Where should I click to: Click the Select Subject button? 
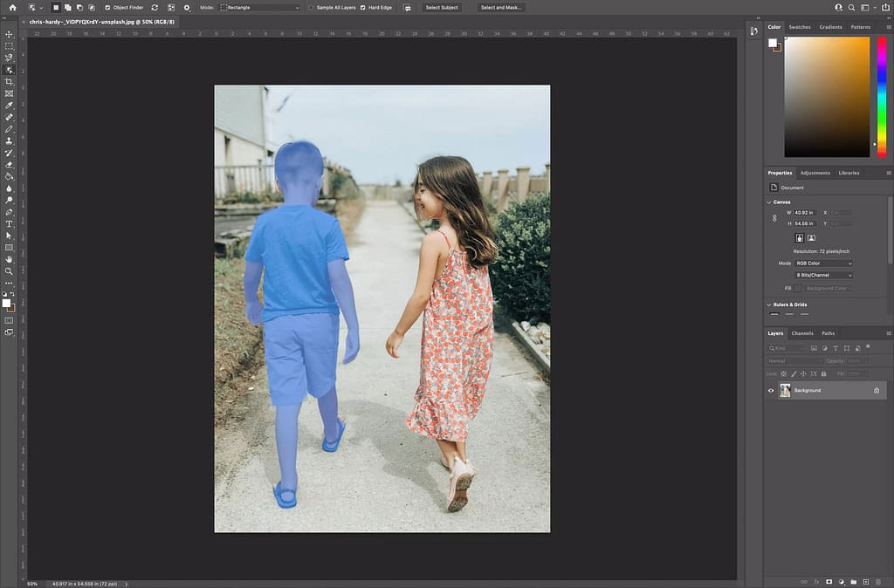[441, 7]
